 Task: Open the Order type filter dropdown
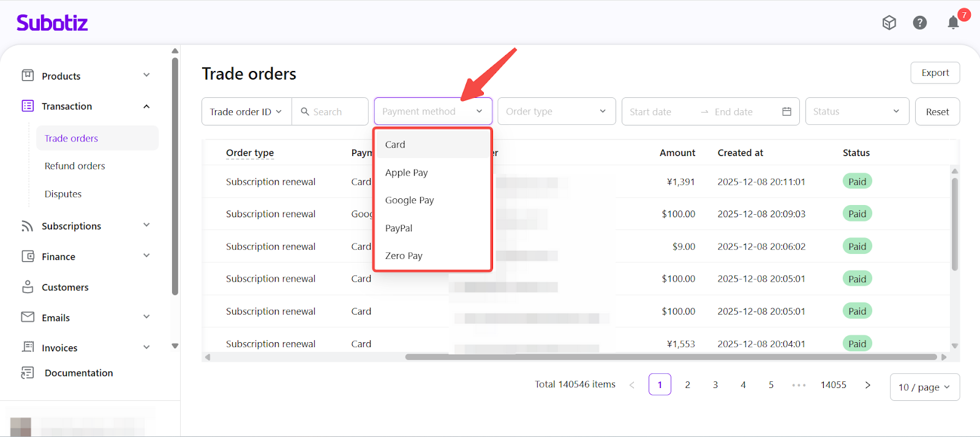pyautogui.click(x=556, y=111)
